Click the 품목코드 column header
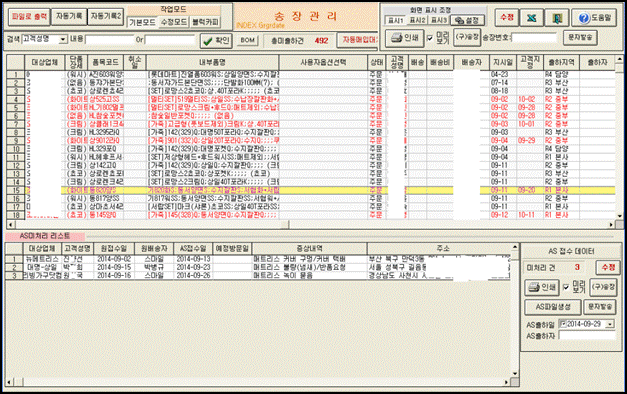 pos(106,62)
